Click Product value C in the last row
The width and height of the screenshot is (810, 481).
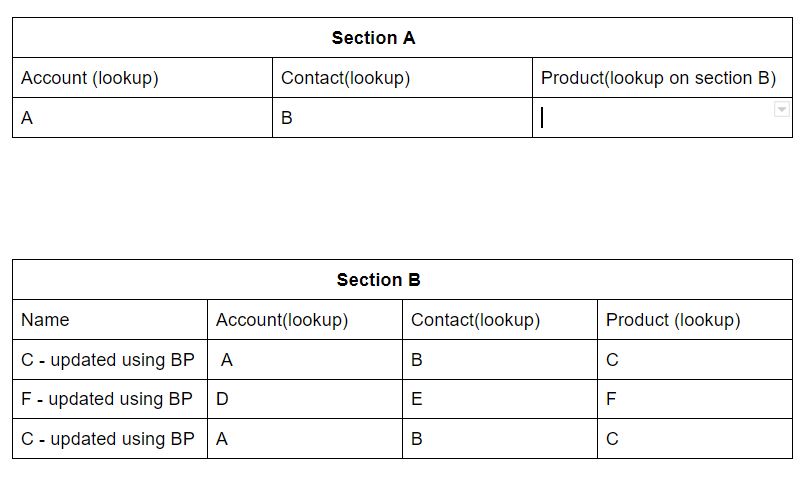pos(612,439)
